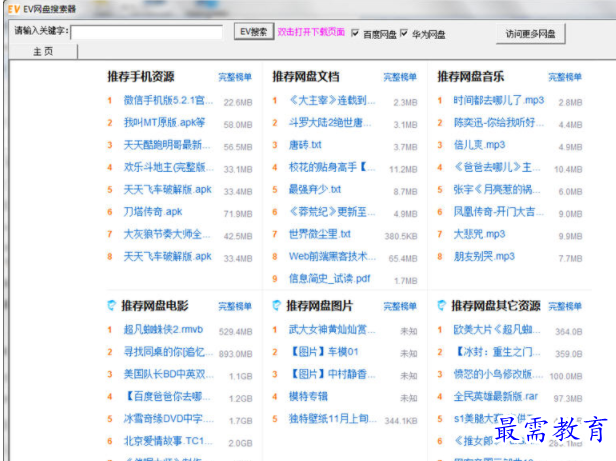Open 斗罗大陆2绝世唐... document link
The width and height of the screenshot is (616, 461).
330,123
